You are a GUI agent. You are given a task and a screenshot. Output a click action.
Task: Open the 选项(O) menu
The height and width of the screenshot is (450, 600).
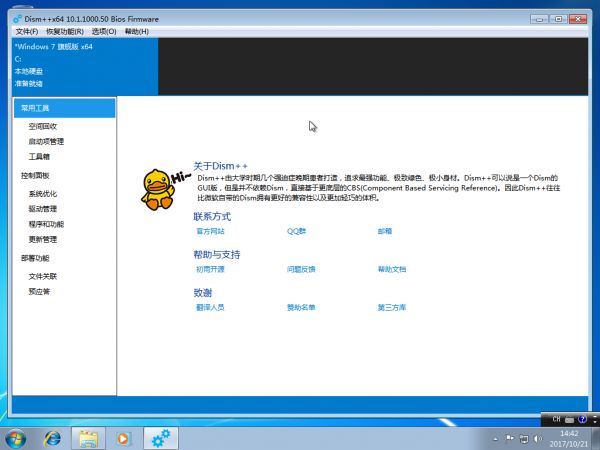point(104,31)
